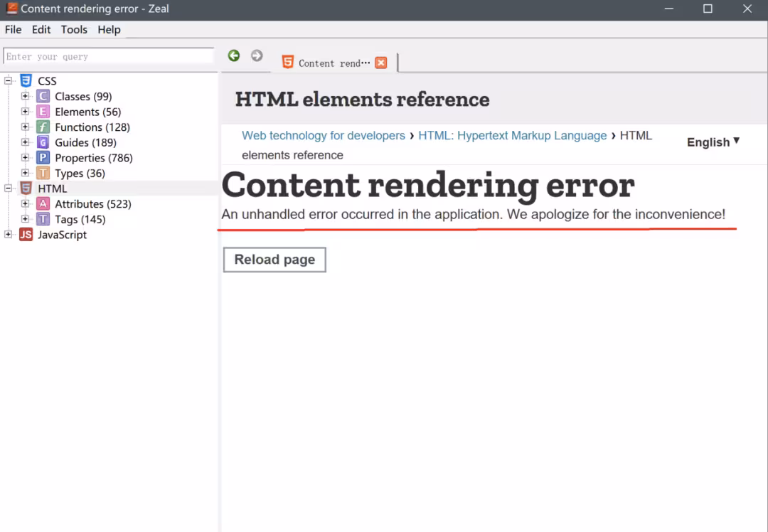Click the unhandled error apology message

click(473, 214)
